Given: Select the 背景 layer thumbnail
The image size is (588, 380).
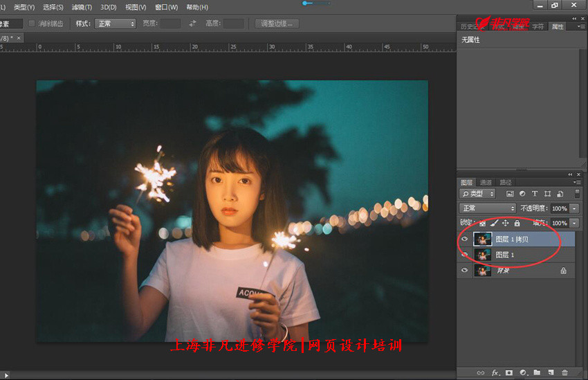Looking at the screenshot, I should click(483, 270).
